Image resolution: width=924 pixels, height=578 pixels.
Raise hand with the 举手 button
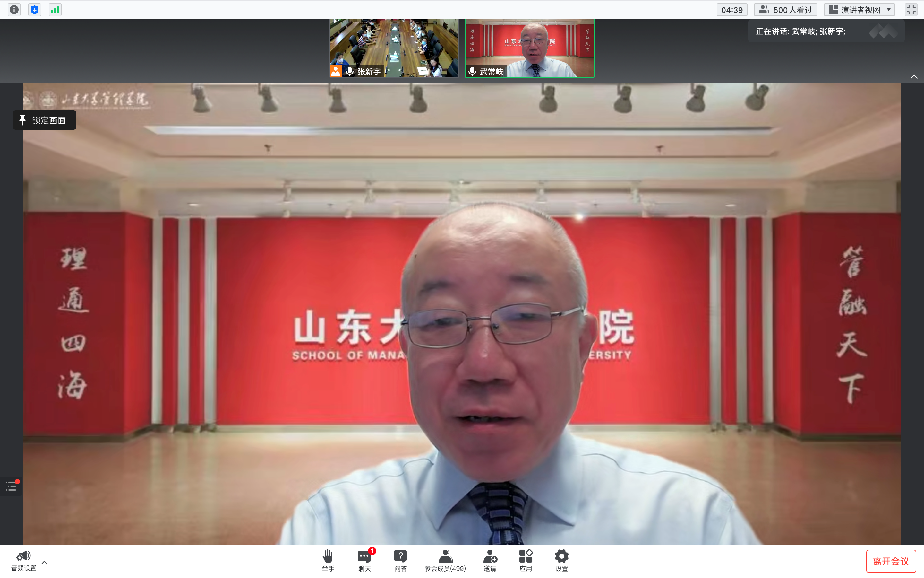tap(328, 561)
